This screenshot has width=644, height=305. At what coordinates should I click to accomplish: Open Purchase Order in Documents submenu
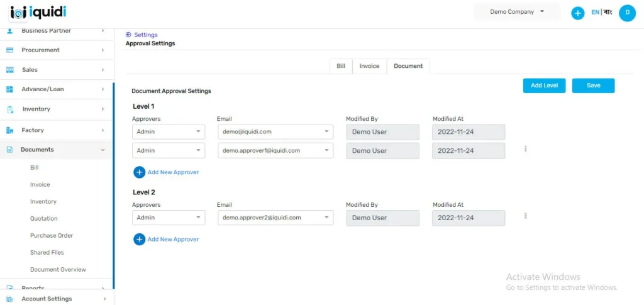52,236
